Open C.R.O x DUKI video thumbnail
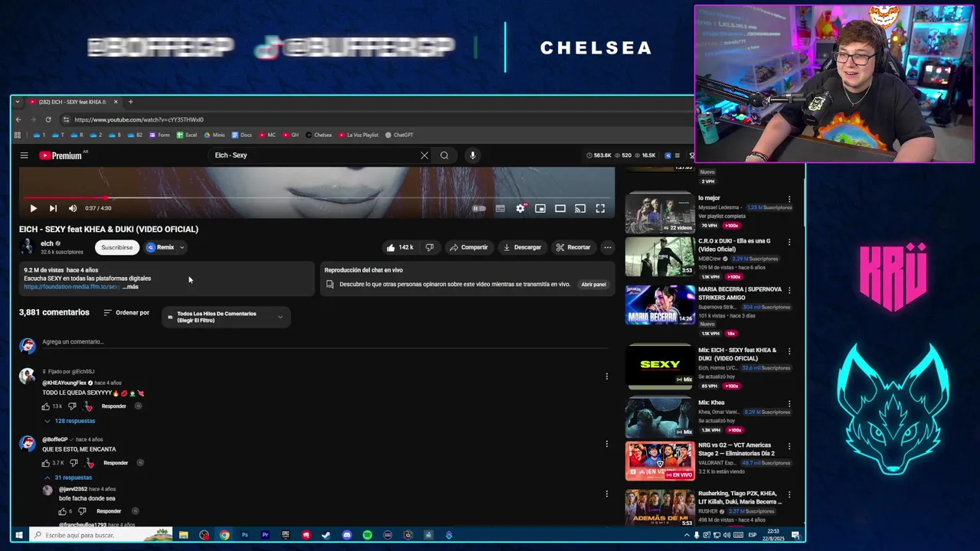Viewport: 980px width, 551px height. coord(660,256)
